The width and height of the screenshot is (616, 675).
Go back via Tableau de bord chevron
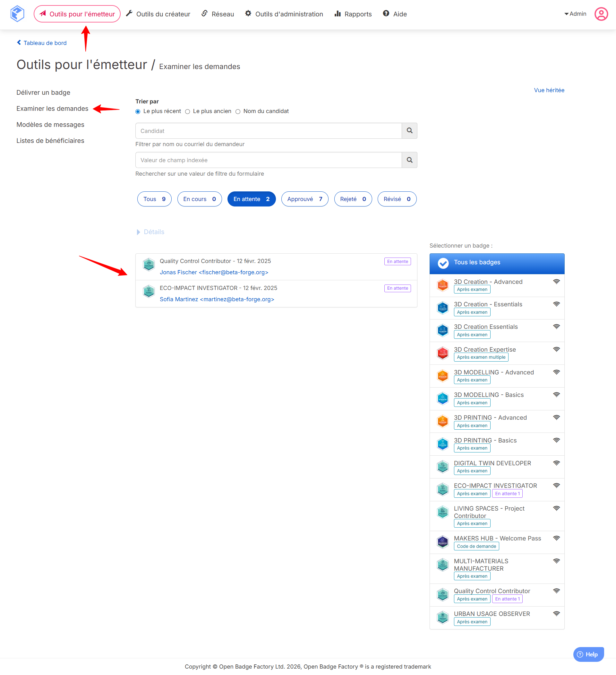19,42
